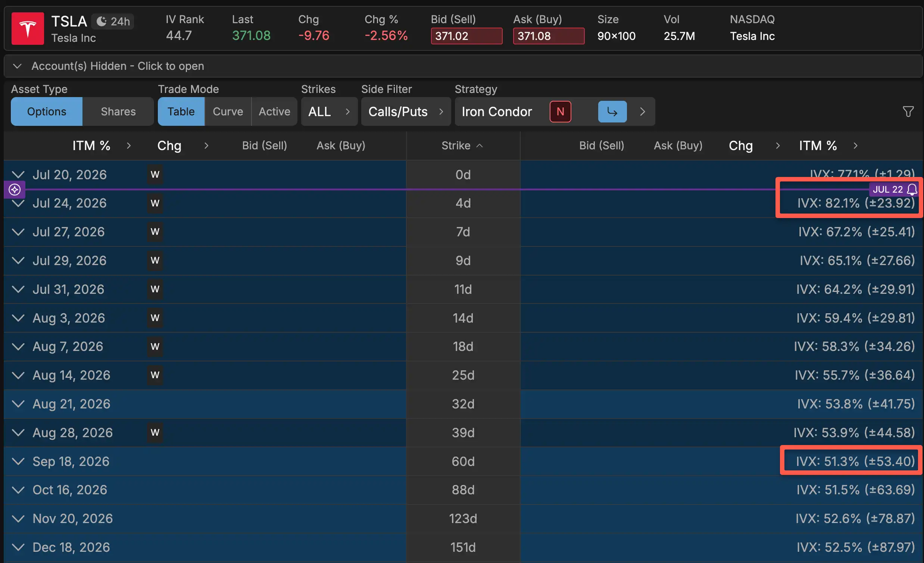924x563 pixels.
Task: Open the Strikes ALL dropdown
Action: 329,111
